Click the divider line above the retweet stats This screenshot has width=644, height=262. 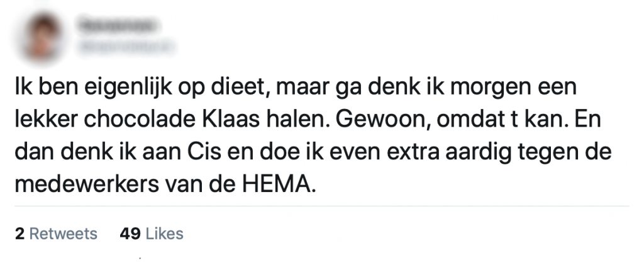click(322, 206)
